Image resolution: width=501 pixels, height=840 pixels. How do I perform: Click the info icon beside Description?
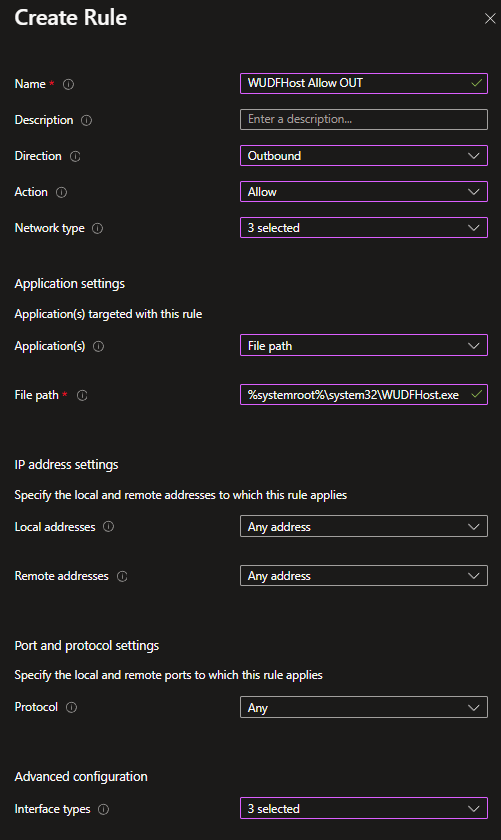point(86,120)
